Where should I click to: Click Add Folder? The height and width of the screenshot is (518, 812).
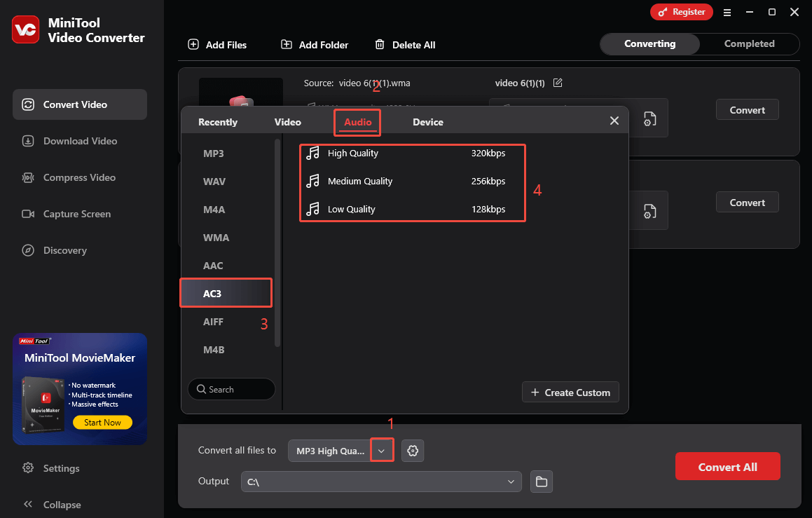pos(315,45)
